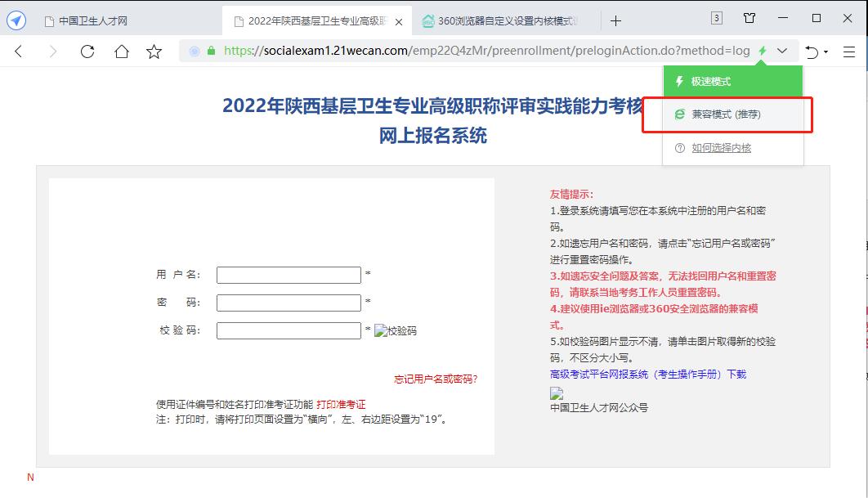Click the home icon in the toolbar

click(x=121, y=51)
